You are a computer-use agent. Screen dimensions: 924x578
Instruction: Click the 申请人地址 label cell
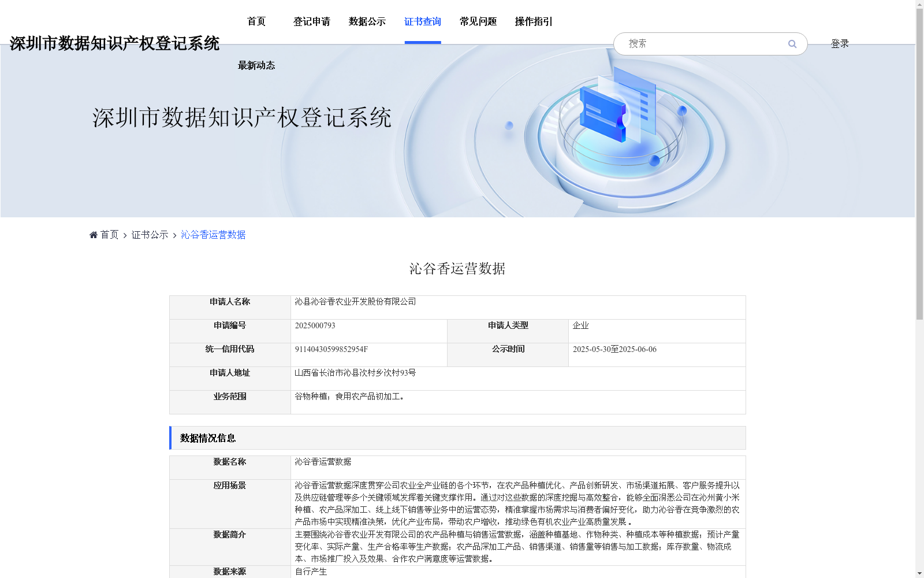click(x=230, y=379)
